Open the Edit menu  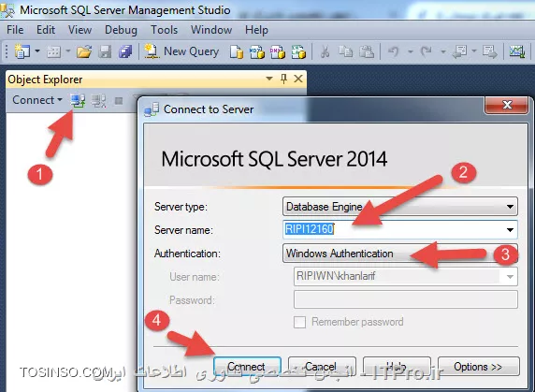(46, 30)
